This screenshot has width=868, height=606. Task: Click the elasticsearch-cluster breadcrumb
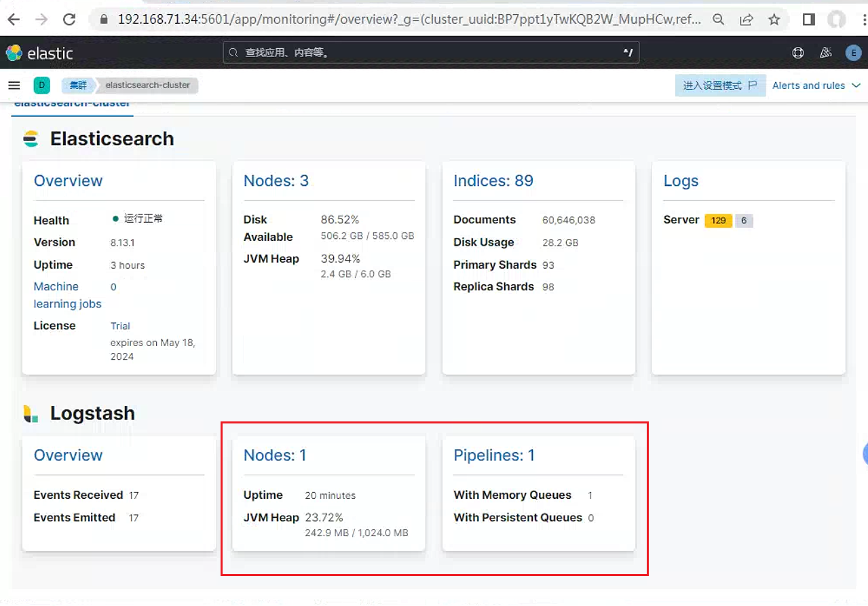(148, 86)
